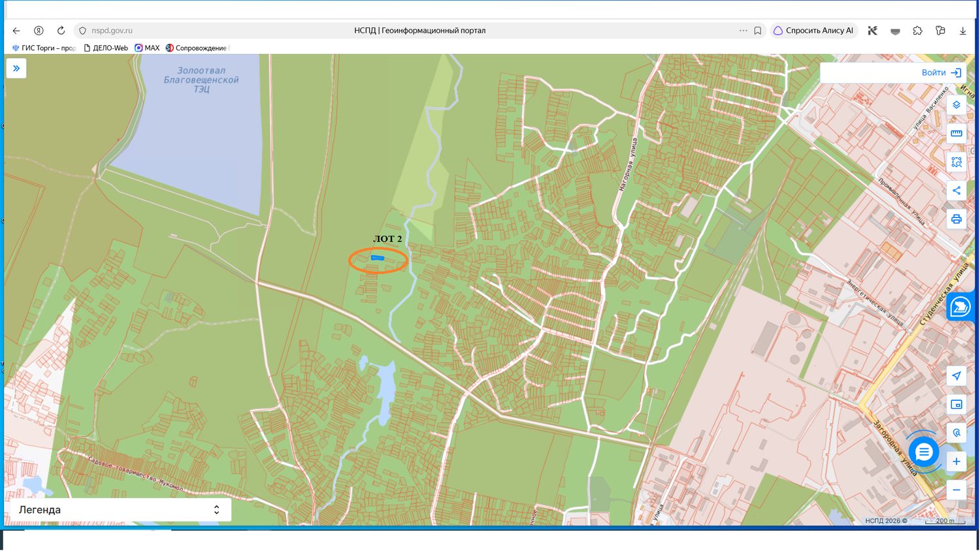Click the blue land parcel inside the circle
This screenshot has width=980, height=551.
(377, 258)
